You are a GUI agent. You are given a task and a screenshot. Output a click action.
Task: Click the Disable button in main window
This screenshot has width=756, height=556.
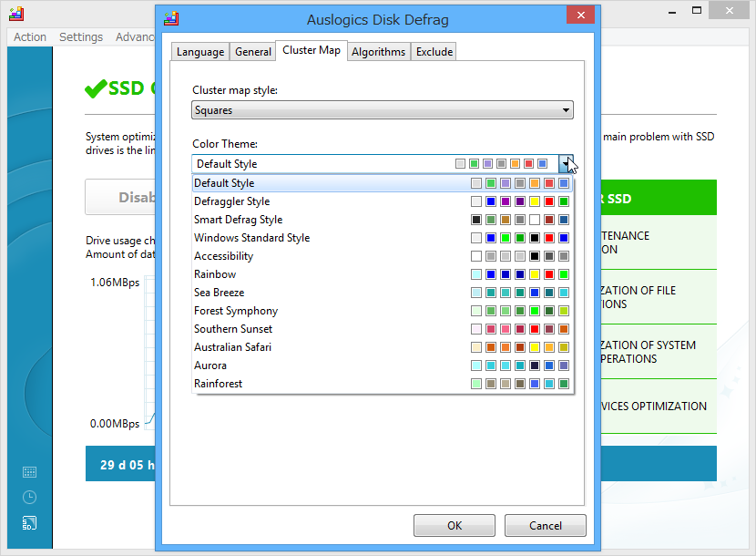pos(120,197)
